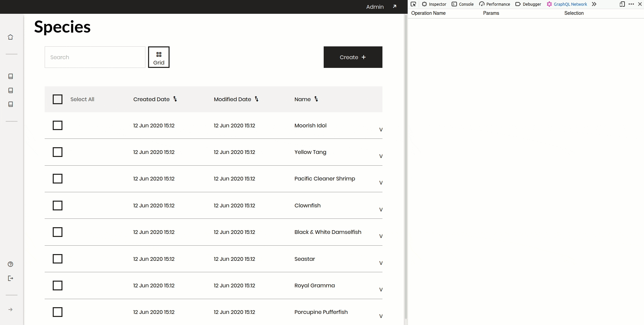Open the GraphQL Network tab
Image resolution: width=644 pixels, height=325 pixels.
click(x=567, y=4)
